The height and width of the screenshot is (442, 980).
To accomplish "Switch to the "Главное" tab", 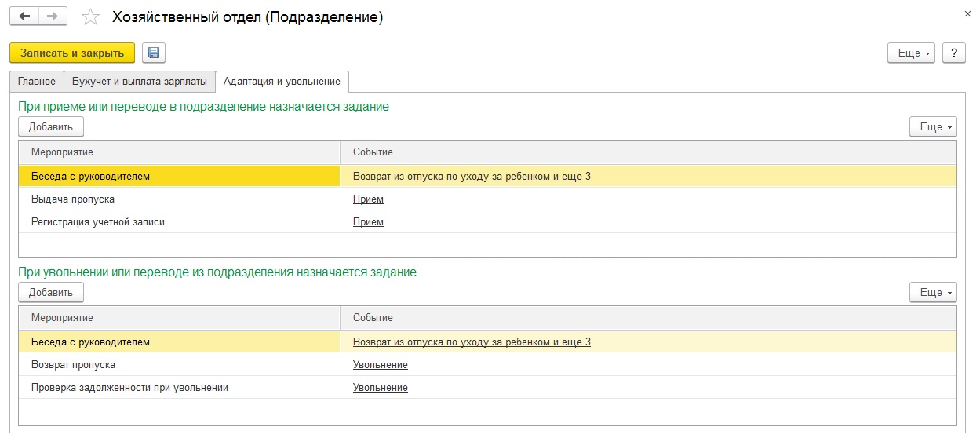I will click(37, 82).
